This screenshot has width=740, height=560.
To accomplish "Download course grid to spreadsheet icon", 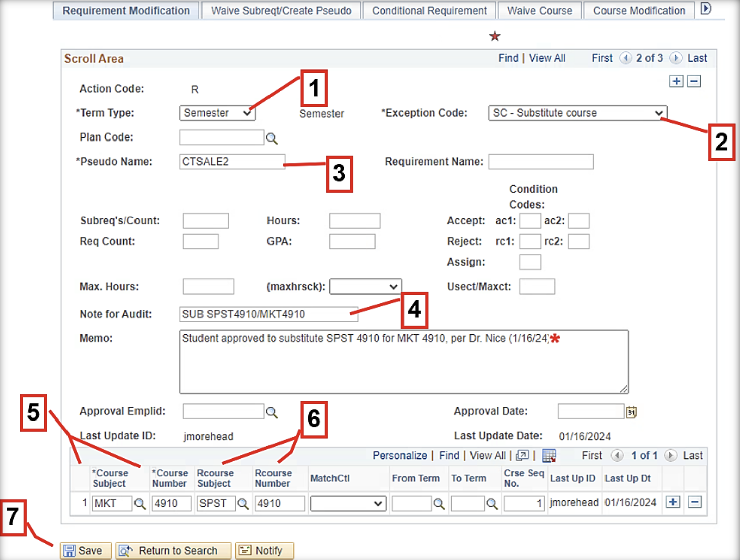I will pyautogui.click(x=549, y=456).
